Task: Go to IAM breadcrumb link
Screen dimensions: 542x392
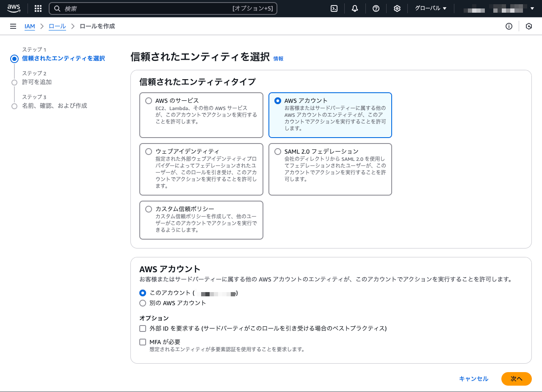Action: (30, 26)
